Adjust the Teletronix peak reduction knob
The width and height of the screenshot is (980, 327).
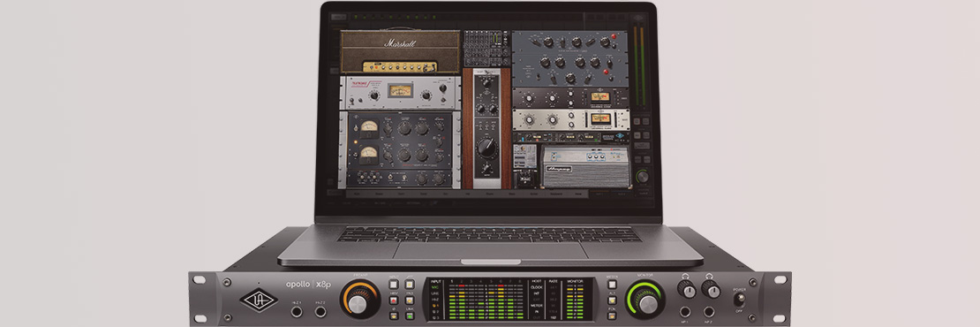pos(426,95)
